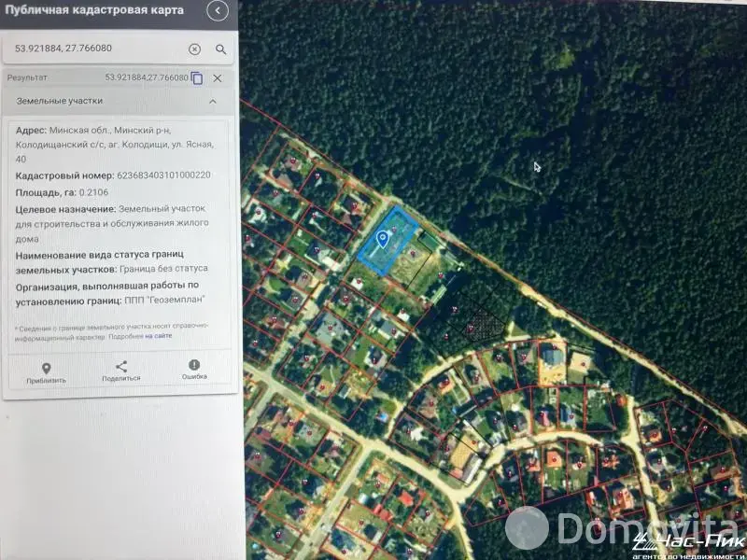This screenshot has height=560, width=747.
Task: Click the organization name ППП "Геоземплан"
Action: click(x=165, y=300)
